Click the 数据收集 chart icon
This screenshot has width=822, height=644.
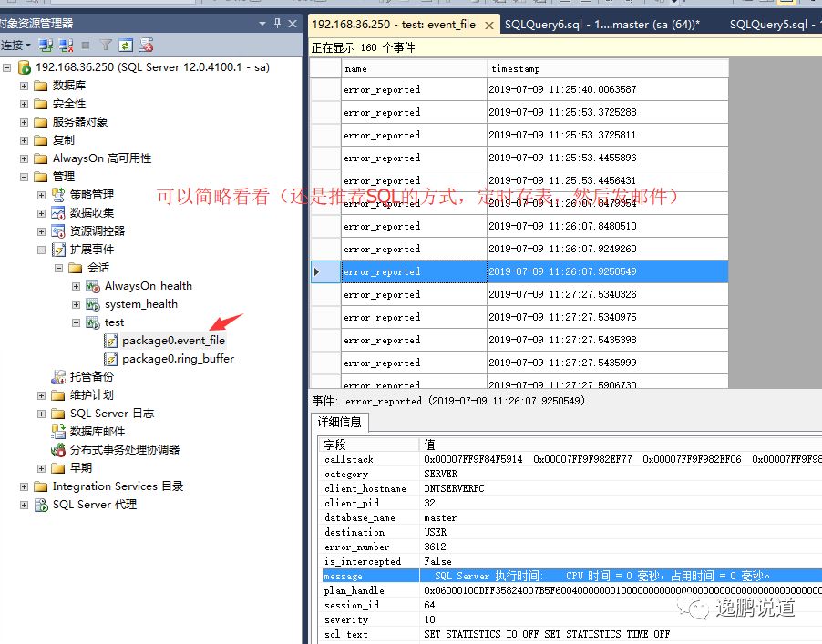coord(58,213)
